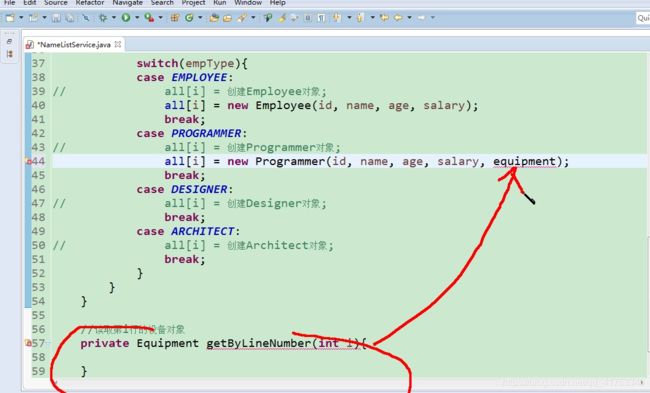Click the 'break;' statement on line 51
The image size is (650, 393).
[184, 259]
